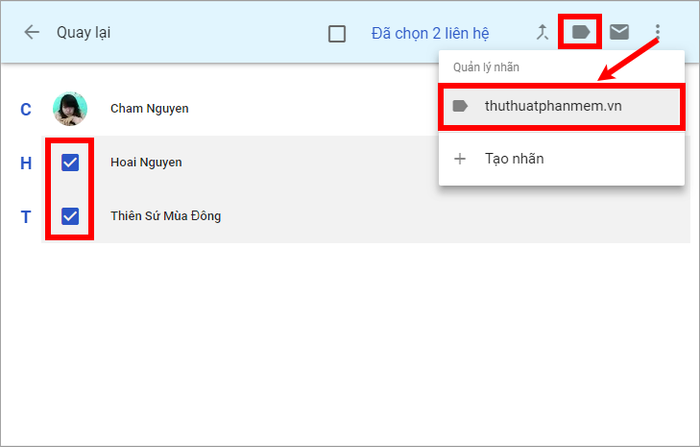Click the Quay lại back text

[x=83, y=33]
